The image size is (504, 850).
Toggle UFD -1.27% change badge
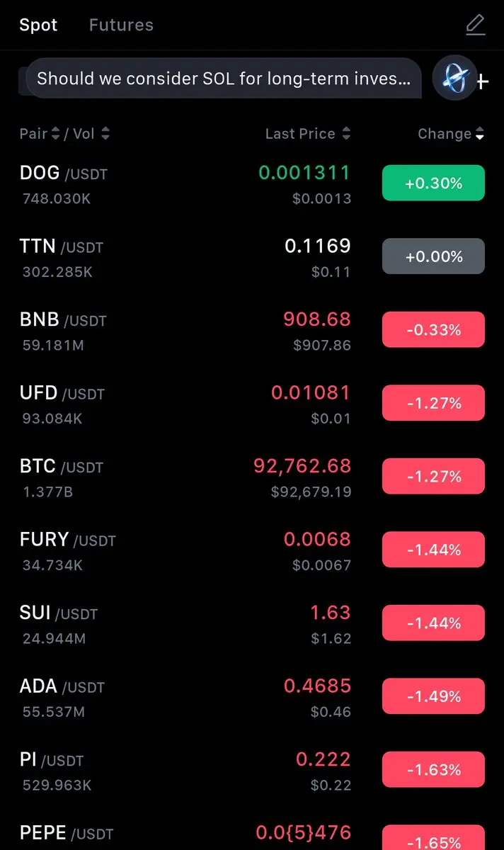click(x=433, y=403)
